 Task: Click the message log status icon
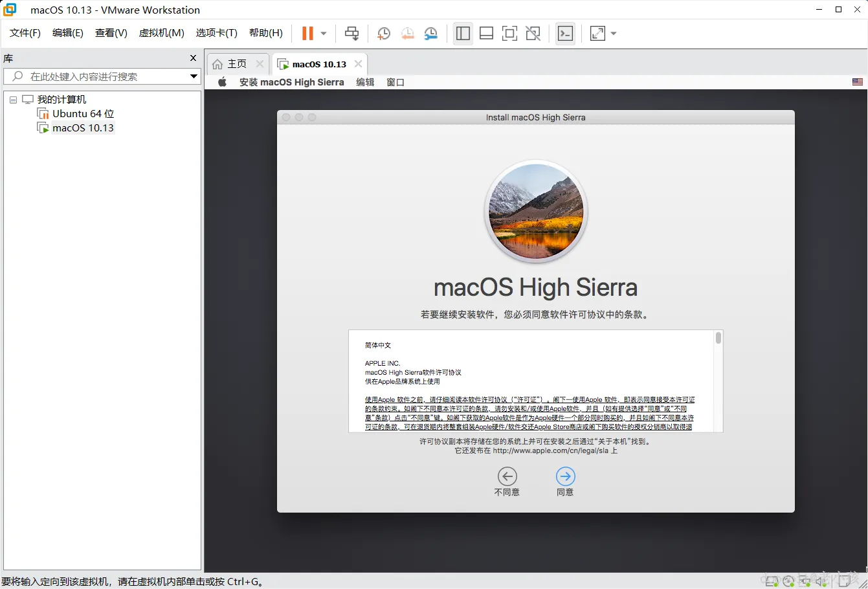[845, 581]
